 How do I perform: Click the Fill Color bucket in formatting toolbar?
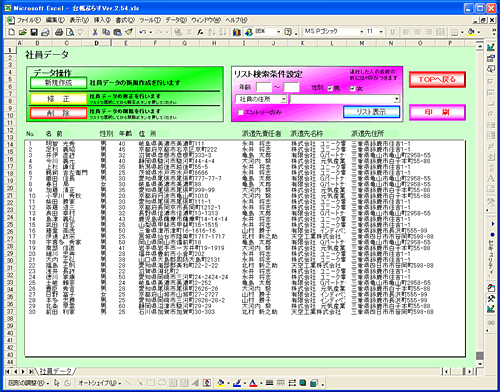471,32
